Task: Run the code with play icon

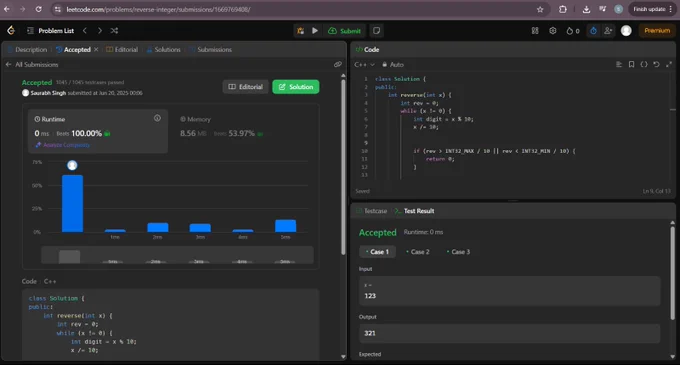Action: [315, 31]
